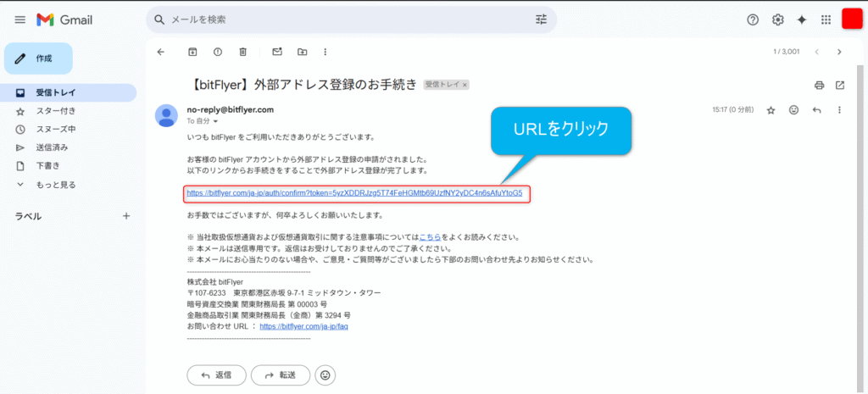This screenshot has width=868, height=394.
Task: Reply using the arrow icon in header
Action: [x=816, y=110]
